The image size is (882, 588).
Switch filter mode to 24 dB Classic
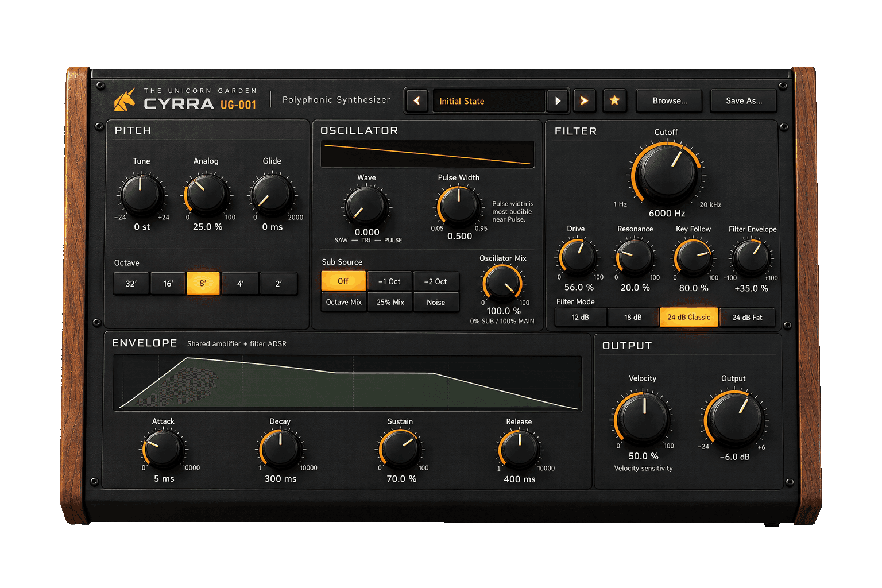pyautogui.click(x=688, y=318)
